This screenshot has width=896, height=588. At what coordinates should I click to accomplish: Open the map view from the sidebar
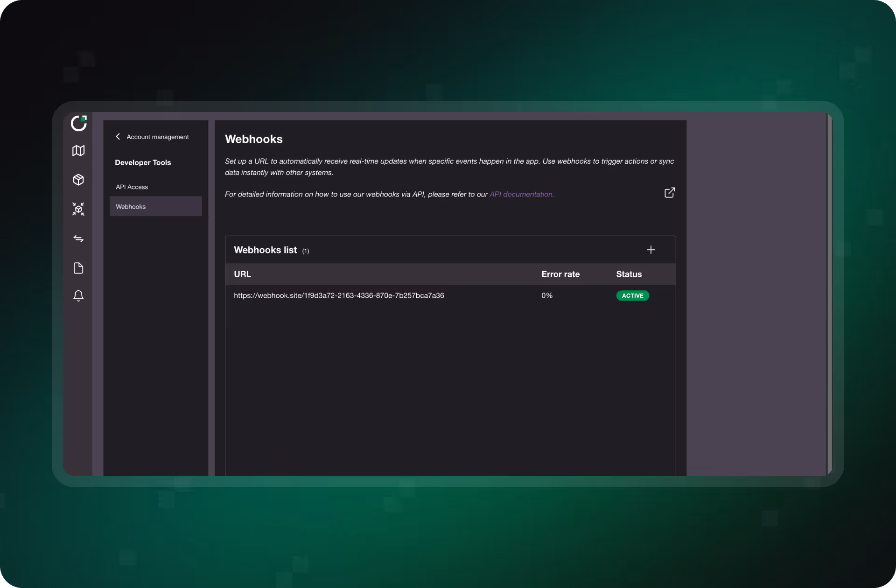click(78, 151)
